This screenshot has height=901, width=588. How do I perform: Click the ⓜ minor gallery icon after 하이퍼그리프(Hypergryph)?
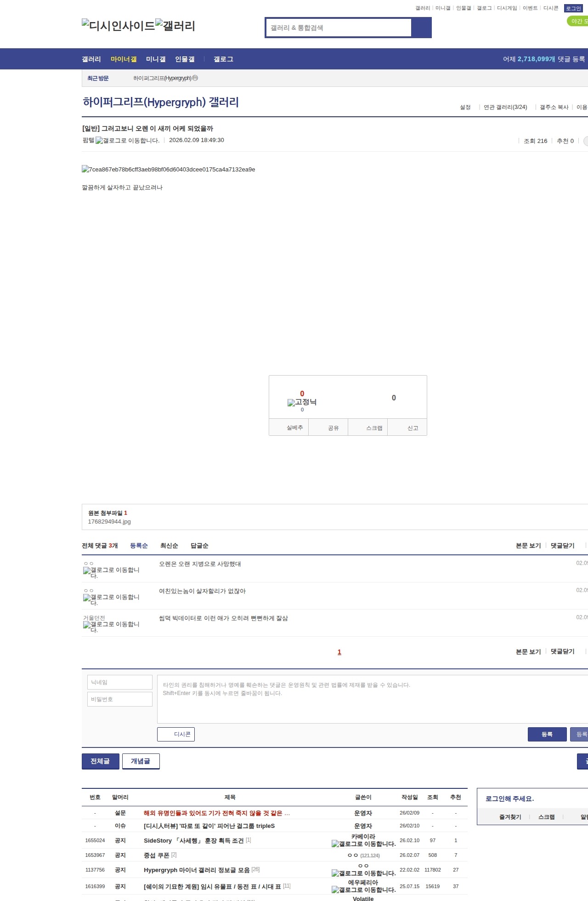[x=195, y=78]
